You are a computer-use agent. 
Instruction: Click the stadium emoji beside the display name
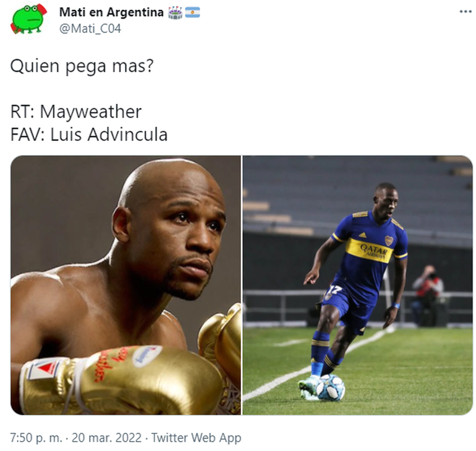click(176, 13)
